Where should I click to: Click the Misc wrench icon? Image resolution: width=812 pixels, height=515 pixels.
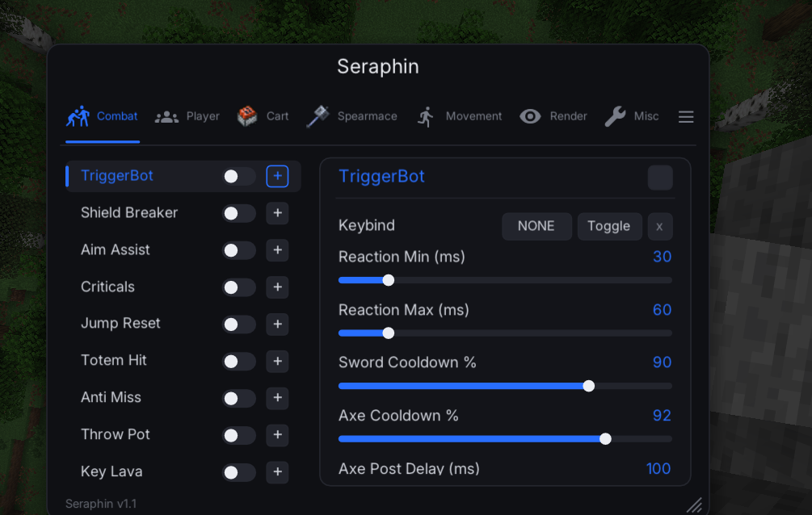[x=615, y=116]
